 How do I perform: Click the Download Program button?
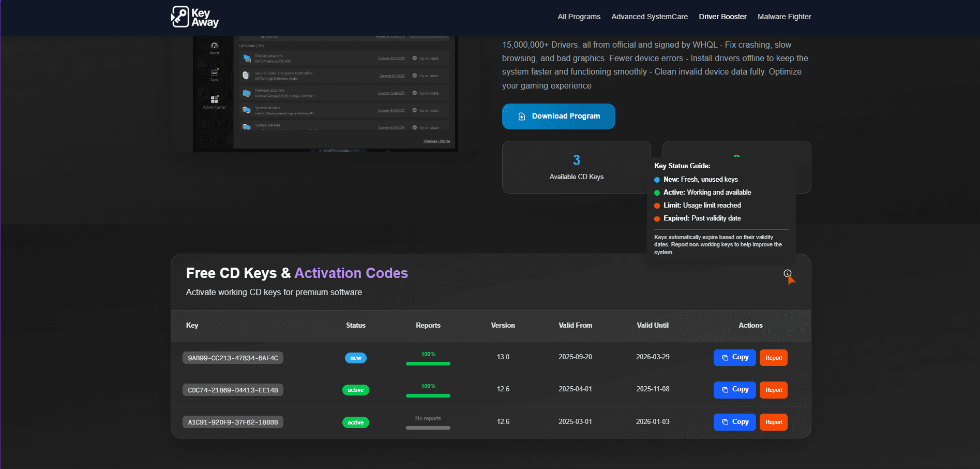coord(558,116)
